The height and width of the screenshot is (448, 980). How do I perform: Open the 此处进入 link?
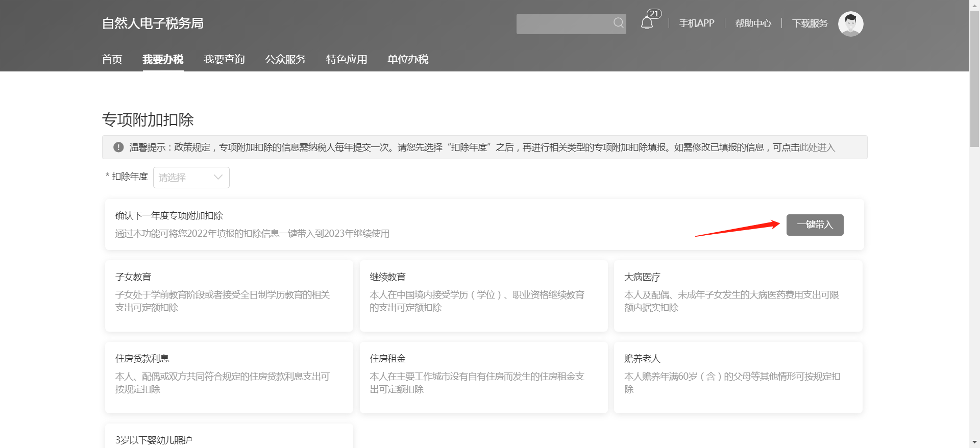[x=817, y=147]
